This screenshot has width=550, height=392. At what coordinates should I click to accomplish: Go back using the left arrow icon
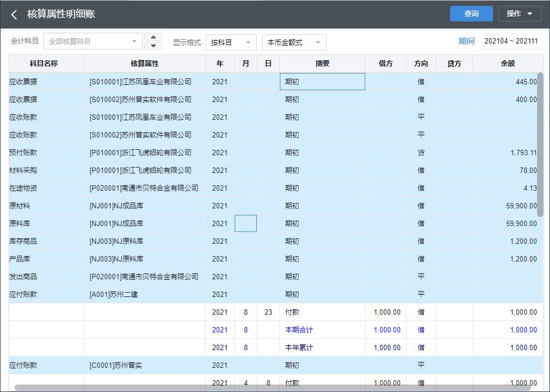pyautogui.click(x=14, y=14)
